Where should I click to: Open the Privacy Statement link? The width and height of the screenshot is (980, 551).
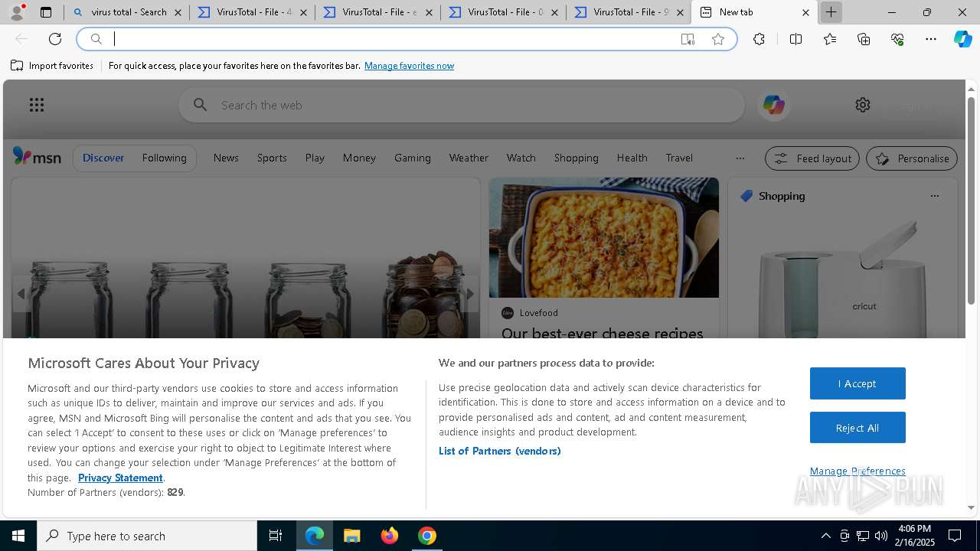click(120, 478)
